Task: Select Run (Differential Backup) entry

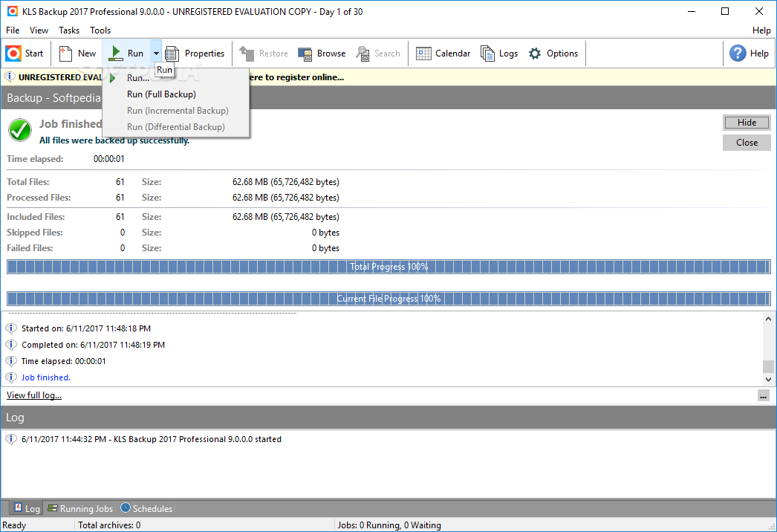Action: tap(175, 127)
